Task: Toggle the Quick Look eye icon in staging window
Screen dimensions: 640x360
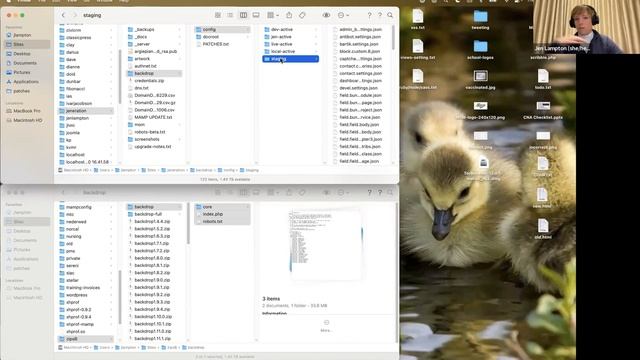Action: pos(326,15)
